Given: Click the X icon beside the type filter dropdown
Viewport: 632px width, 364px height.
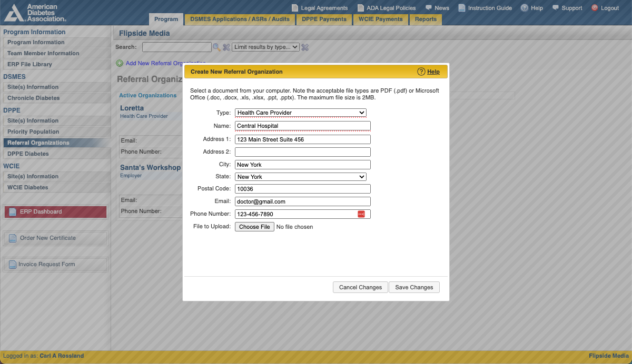Looking at the screenshot, I should tap(304, 47).
